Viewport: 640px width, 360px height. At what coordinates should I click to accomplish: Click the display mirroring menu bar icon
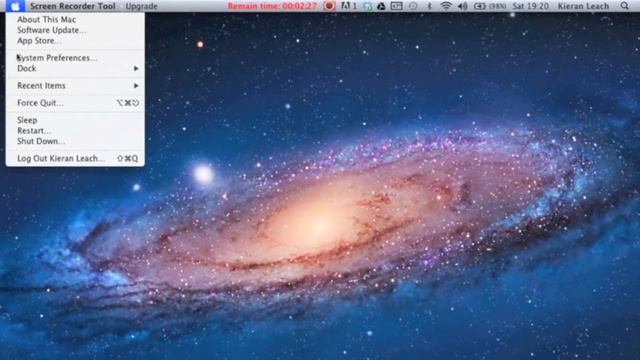tap(397, 6)
